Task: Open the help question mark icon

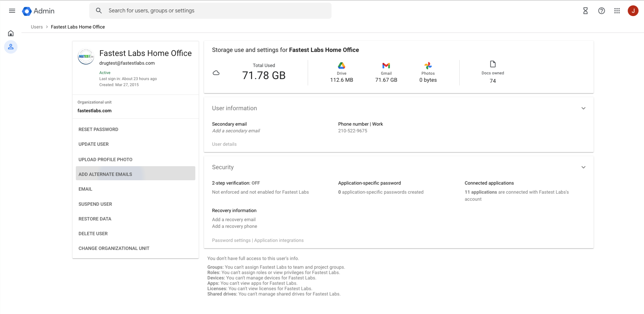Action: (601, 11)
